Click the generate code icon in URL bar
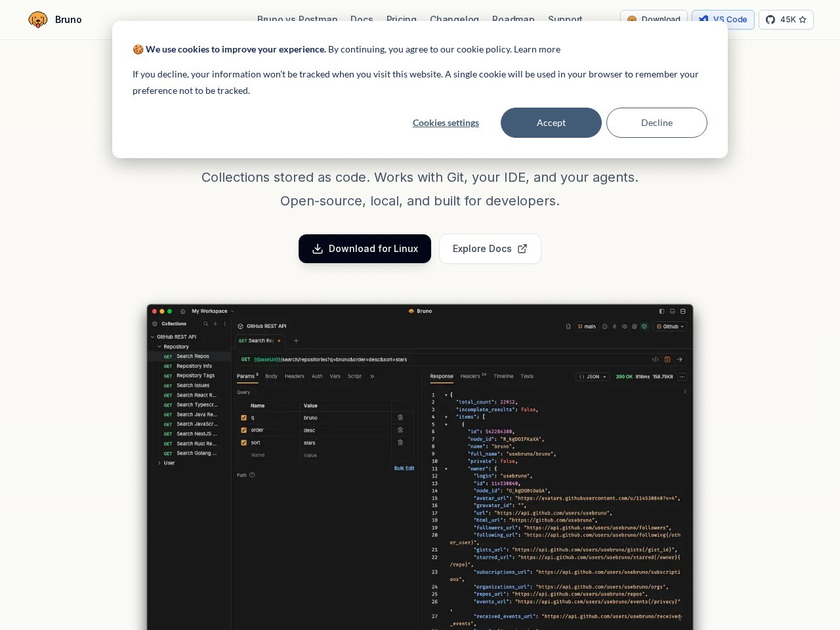This screenshot has height=630, width=840. (x=655, y=360)
